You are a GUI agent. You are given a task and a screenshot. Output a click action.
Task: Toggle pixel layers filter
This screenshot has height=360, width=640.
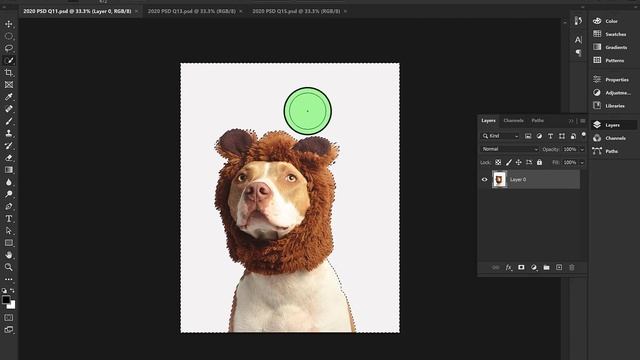[x=528, y=136]
